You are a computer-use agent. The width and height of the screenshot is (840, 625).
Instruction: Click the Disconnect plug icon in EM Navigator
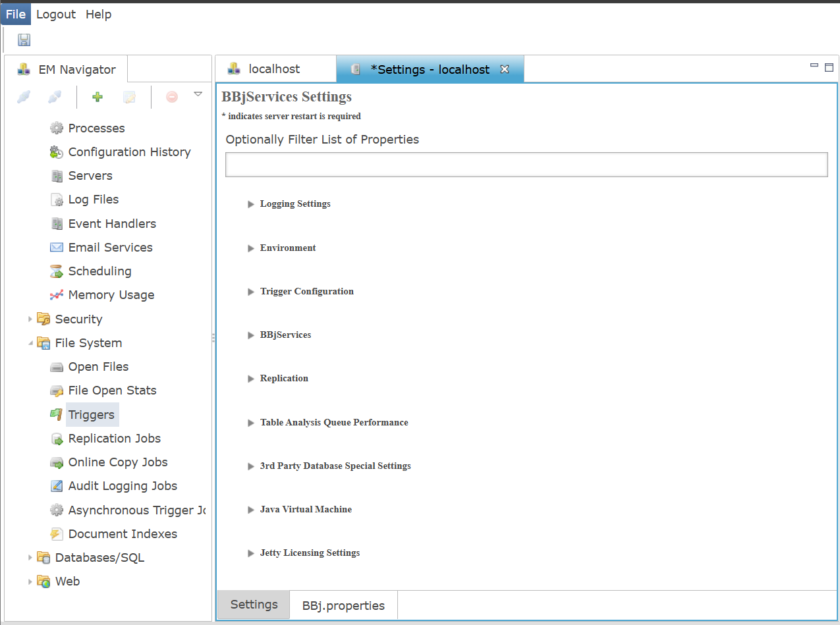55,97
